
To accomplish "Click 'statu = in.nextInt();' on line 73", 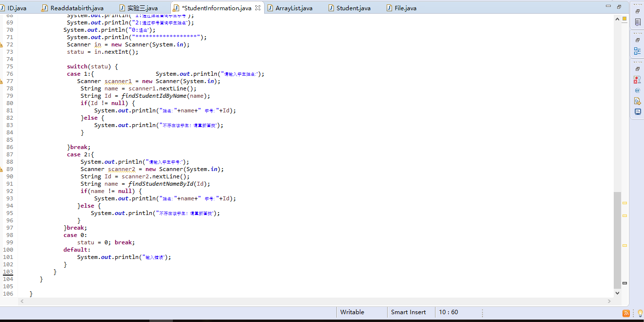I will (103, 52).
